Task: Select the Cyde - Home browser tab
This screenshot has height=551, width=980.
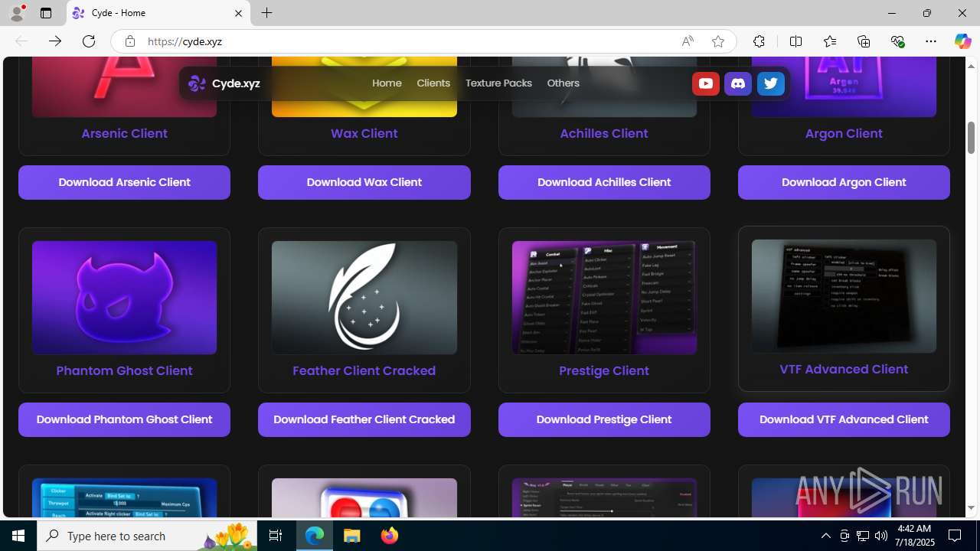Action: (158, 13)
